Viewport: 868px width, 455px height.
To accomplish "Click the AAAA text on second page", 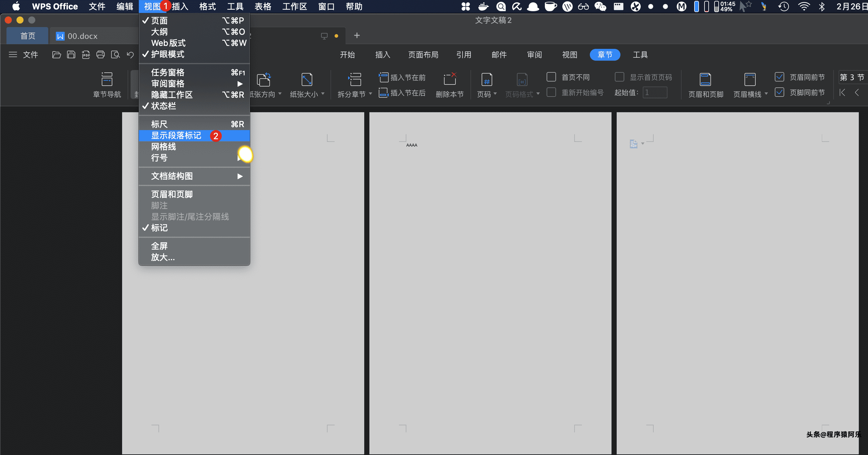I will 411,145.
